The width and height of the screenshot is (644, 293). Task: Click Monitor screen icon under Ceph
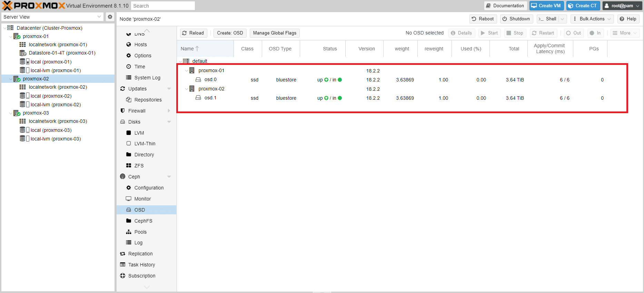(129, 199)
